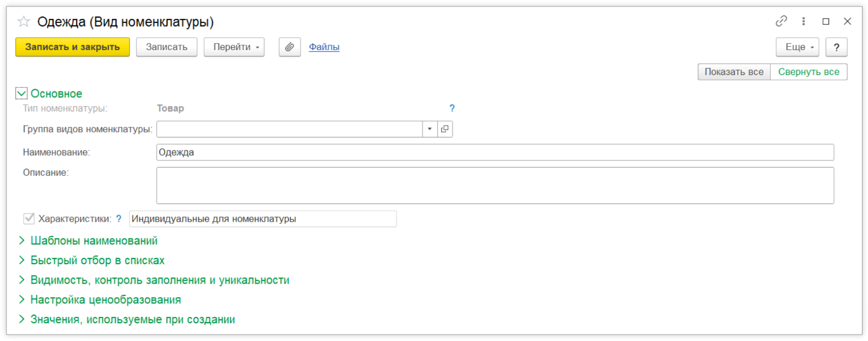Click the paperclip attachments icon

289,47
